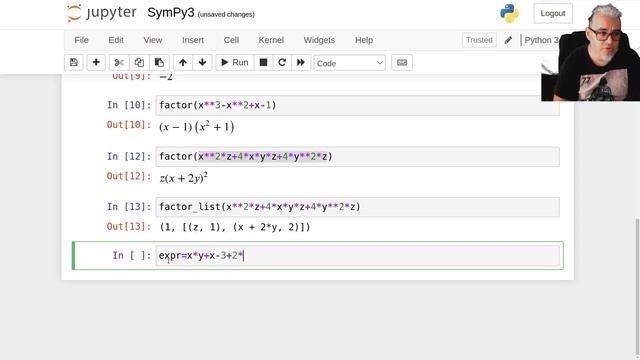The height and width of the screenshot is (360, 640).
Task: Restart the kernel icon
Action: [282, 62]
